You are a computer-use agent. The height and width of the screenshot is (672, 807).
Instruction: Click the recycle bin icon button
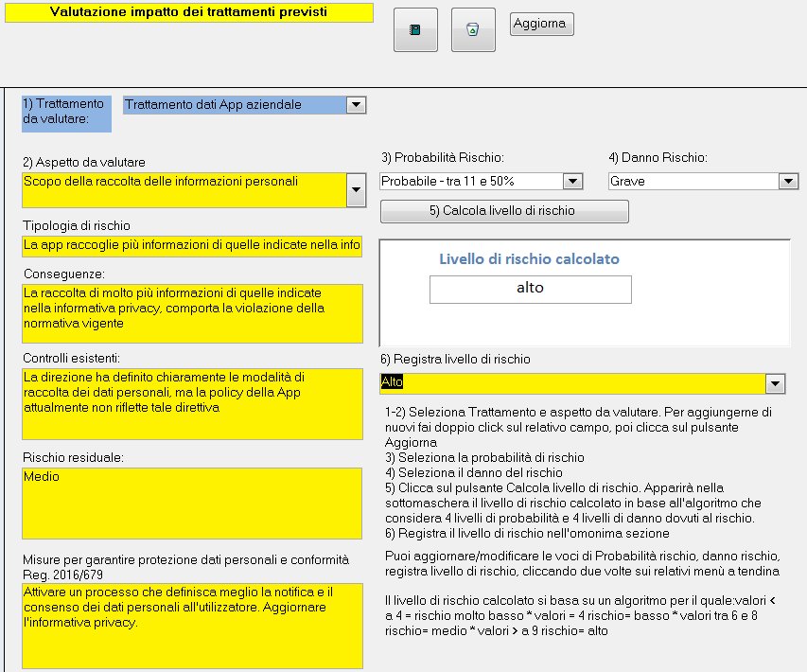click(473, 30)
